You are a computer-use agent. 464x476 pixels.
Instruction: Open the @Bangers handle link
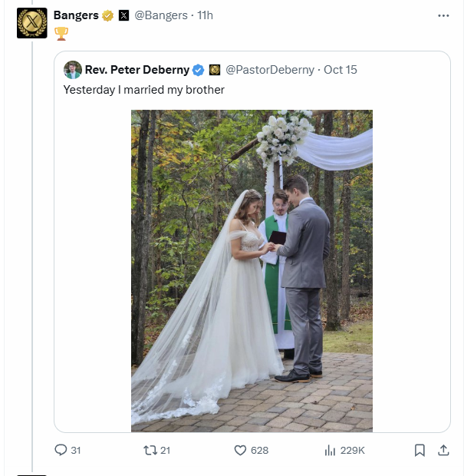tap(161, 15)
